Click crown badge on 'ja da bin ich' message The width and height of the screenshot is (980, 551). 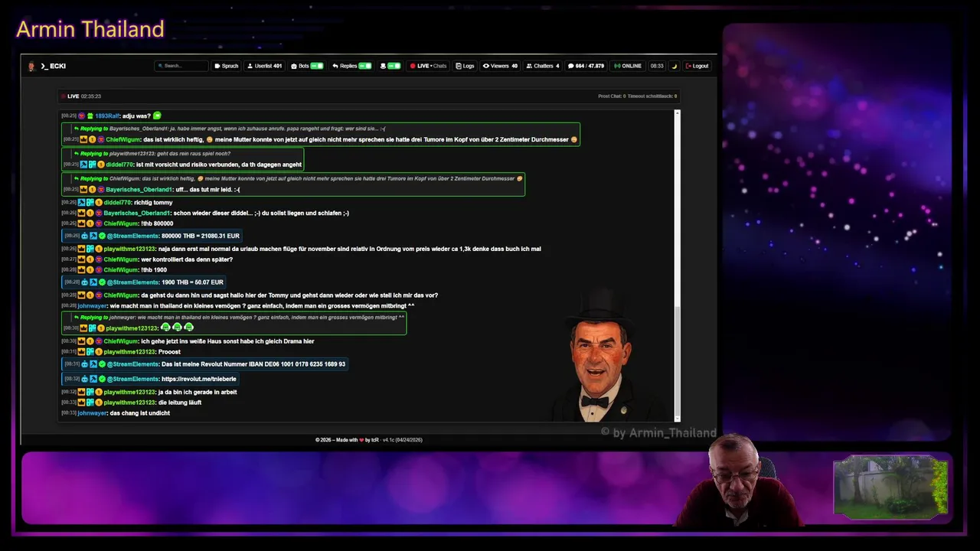click(x=81, y=392)
